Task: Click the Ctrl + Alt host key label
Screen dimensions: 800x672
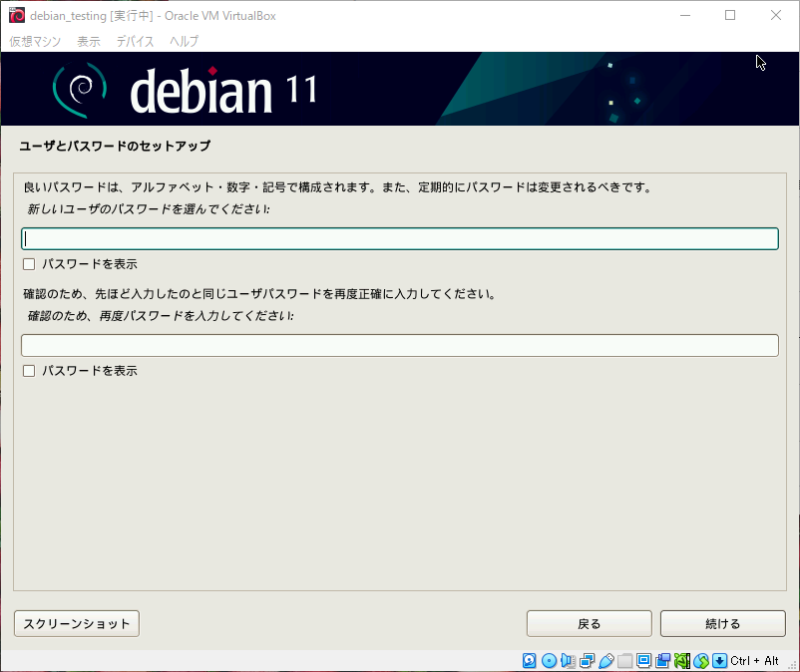Action: pos(754,661)
